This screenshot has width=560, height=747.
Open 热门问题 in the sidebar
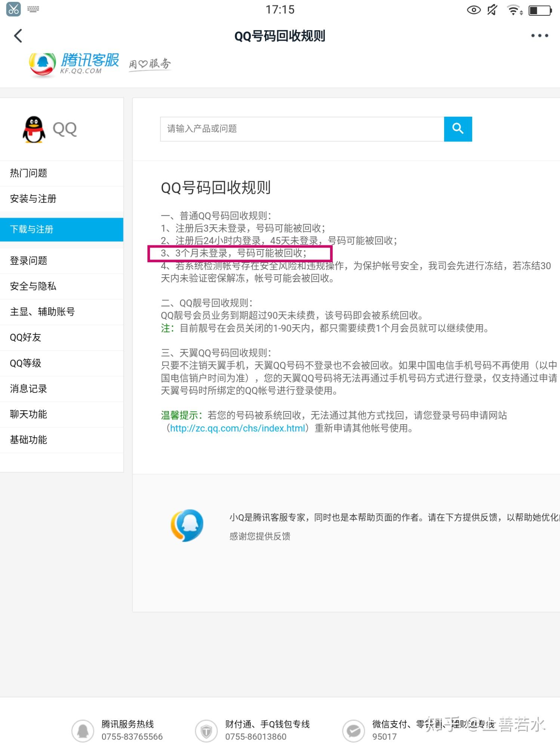[62, 173]
